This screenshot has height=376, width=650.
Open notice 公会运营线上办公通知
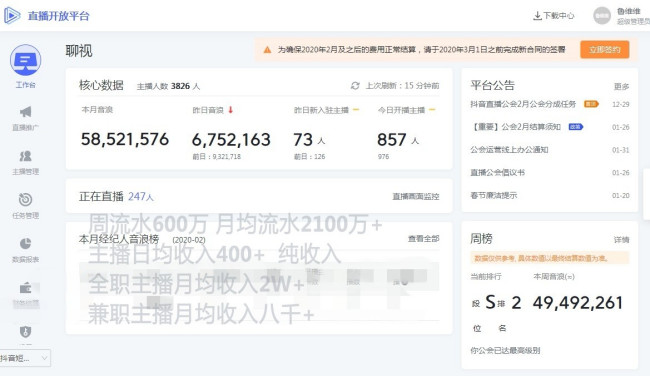click(x=509, y=150)
